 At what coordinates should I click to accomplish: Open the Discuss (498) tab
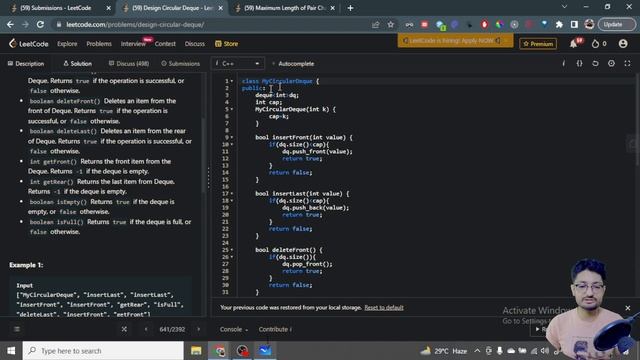[129, 64]
